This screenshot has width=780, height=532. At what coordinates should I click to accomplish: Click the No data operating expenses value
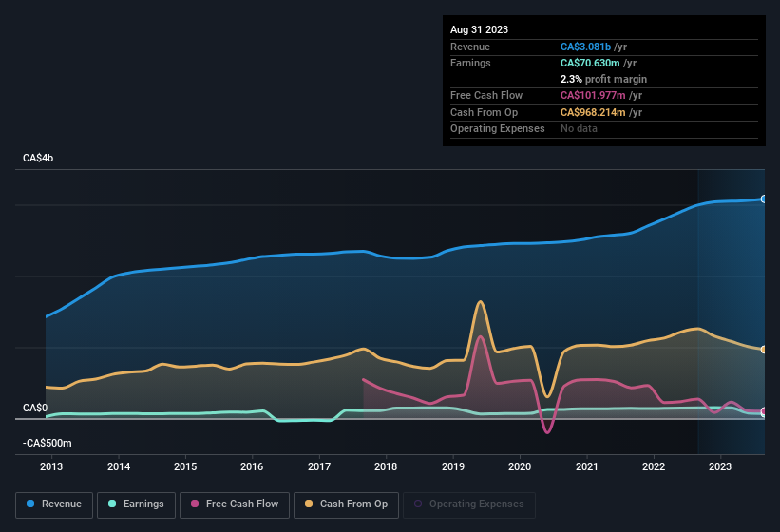tap(579, 129)
